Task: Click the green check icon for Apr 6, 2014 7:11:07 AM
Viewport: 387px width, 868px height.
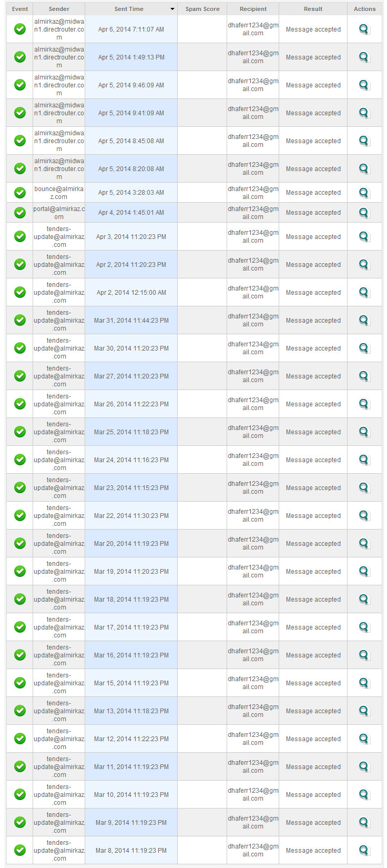Action: pos(20,29)
